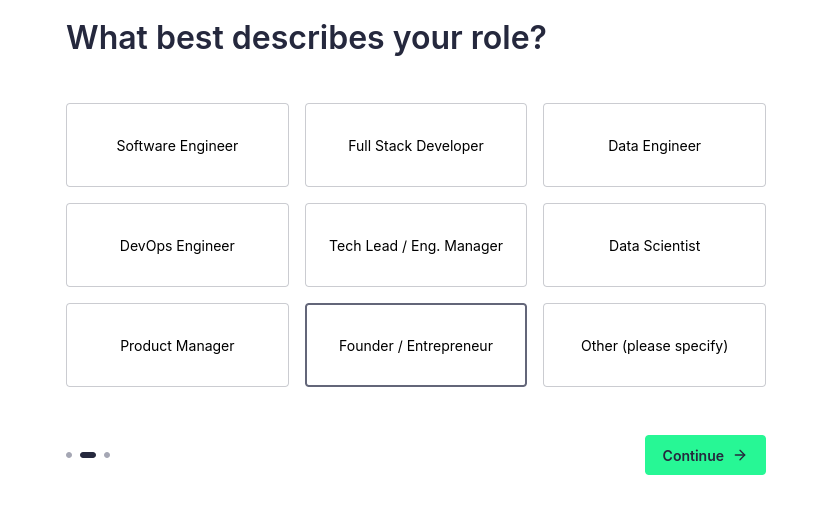
Task: Open the Other (please specify) option
Action: point(654,345)
